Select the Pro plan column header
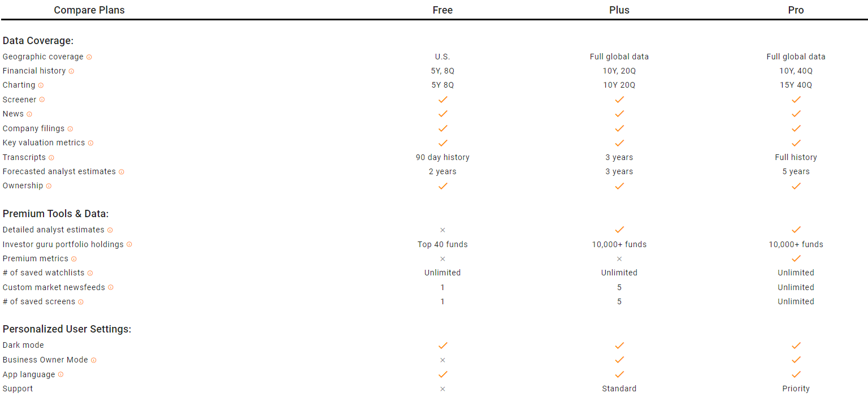 point(796,10)
